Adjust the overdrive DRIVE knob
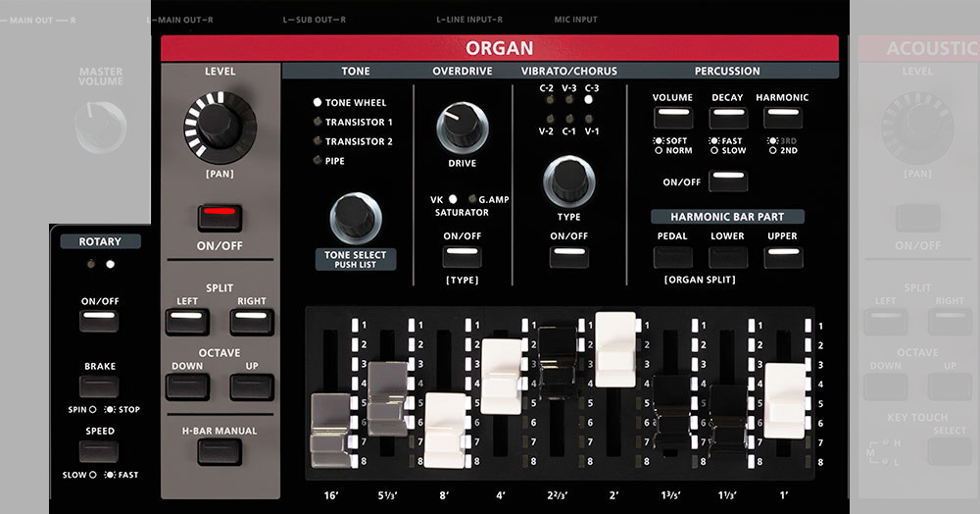 pyautogui.click(x=462, y=128)
